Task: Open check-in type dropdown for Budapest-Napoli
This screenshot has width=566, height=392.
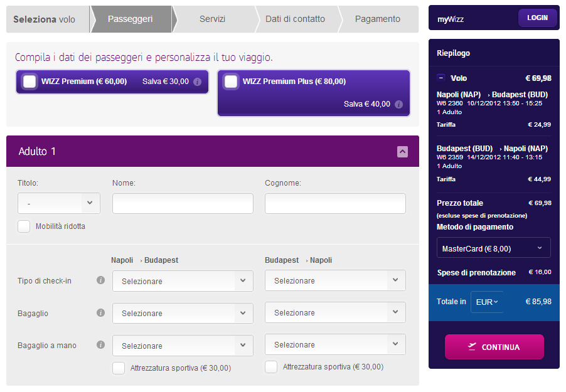Action: [335, 280]
